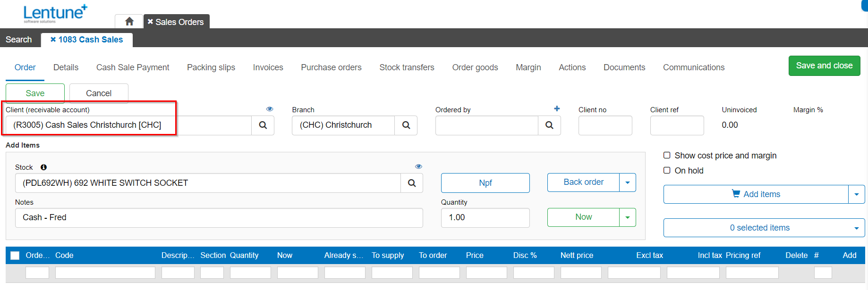The image size is (868, 290).
Task: Switch to Order tab
Action: point(25,67)
